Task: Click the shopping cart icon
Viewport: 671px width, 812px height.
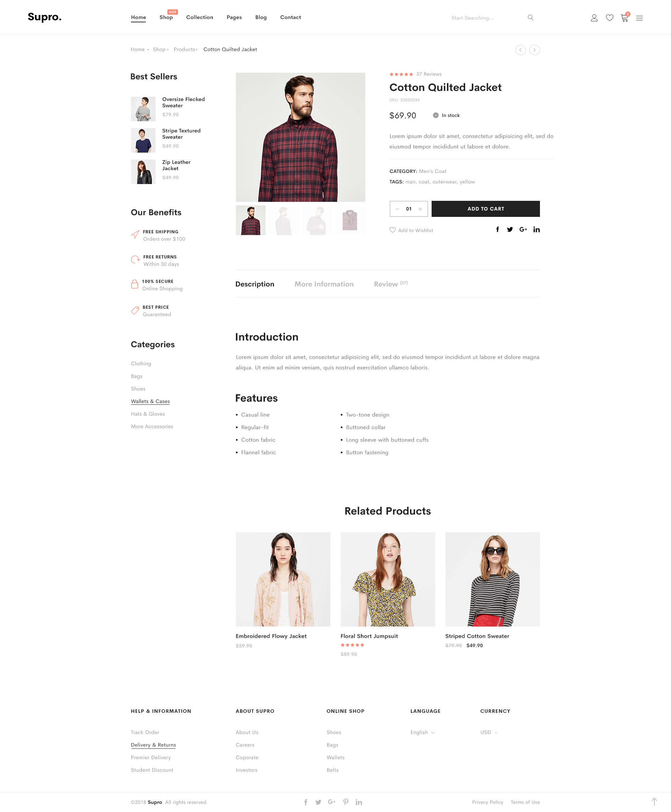Action: [624, 17]
